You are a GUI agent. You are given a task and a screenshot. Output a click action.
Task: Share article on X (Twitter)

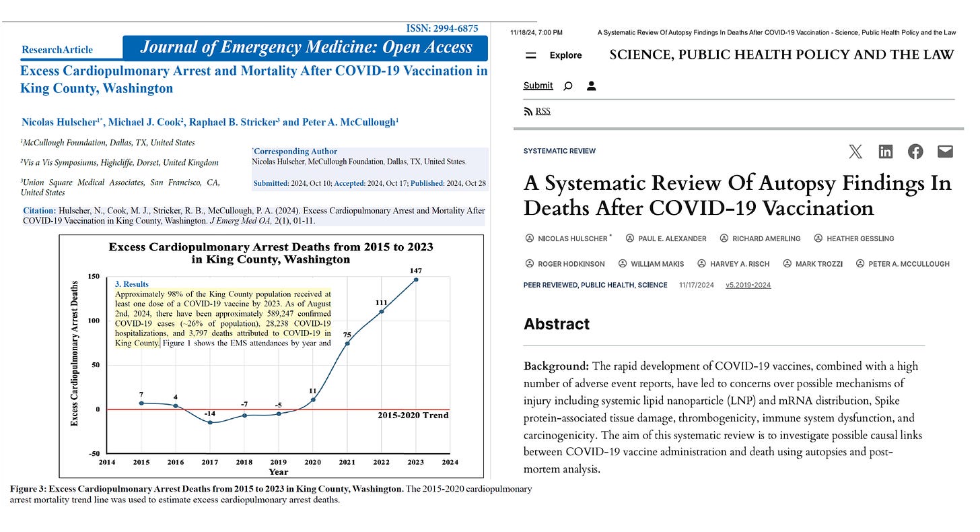(x=855, y=152)
